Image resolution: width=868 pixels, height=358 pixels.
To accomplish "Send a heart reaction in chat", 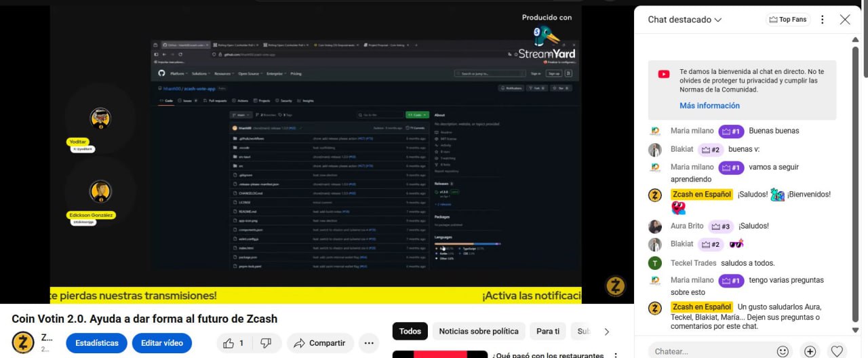I will pos(837,351).
